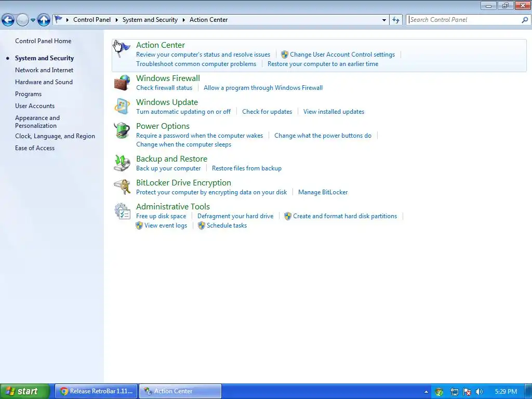Click Manage BitLocker

pyautogui.click(x=323, y=192)
